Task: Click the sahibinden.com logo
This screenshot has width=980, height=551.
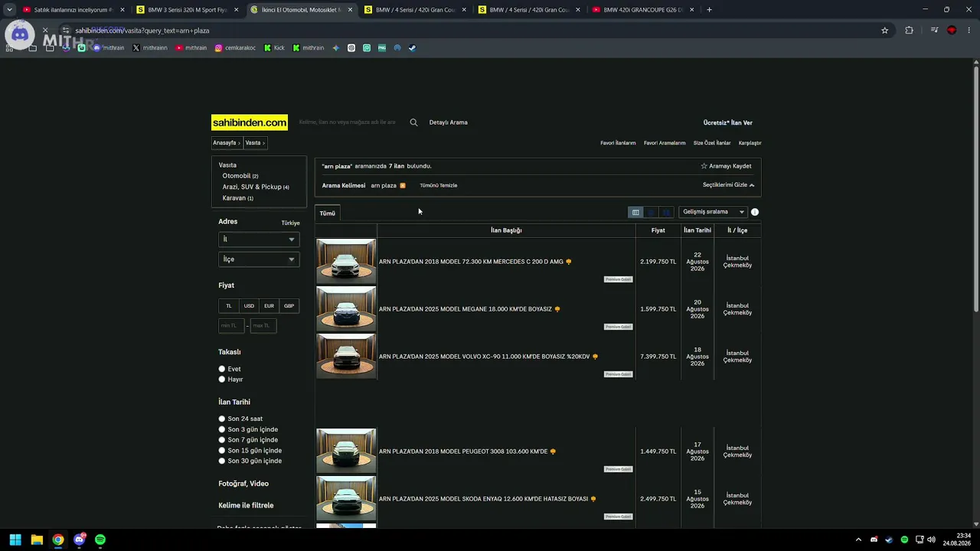Action: [x=250, y=122]
